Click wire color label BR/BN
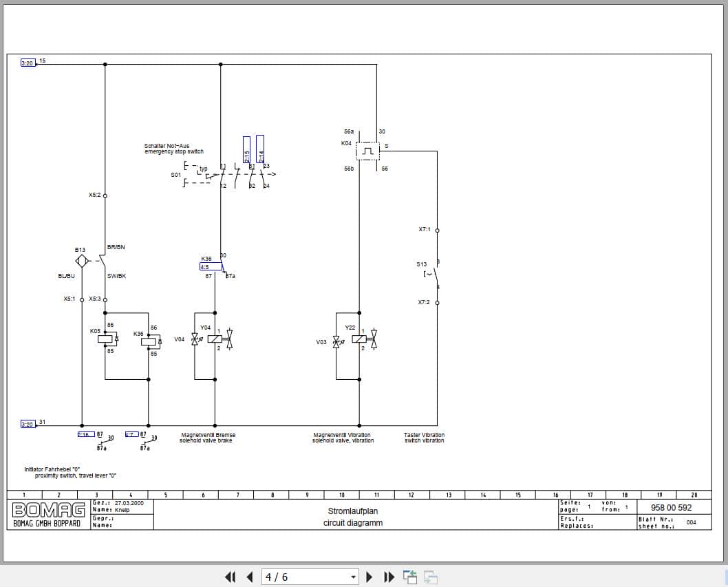728x587 pixels. (116, 247)
